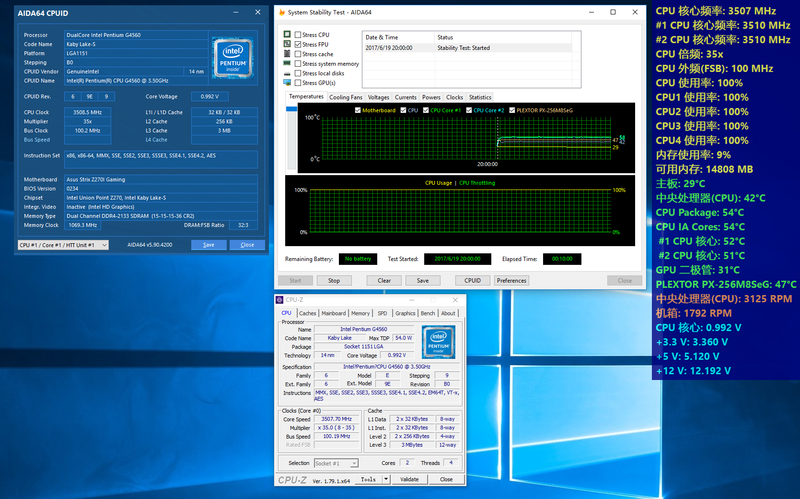Open the Socket #1 selection dropdown in CPU-Z
Image resolution: width=800 pixels, height=499 pixels.
pyautogui.click(x=336, y=463)
